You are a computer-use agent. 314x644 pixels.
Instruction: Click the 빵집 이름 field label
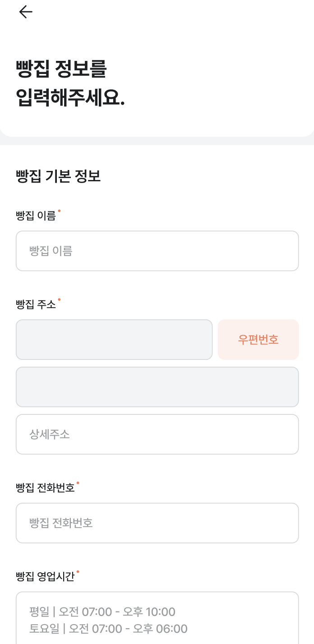click(36, 216)
